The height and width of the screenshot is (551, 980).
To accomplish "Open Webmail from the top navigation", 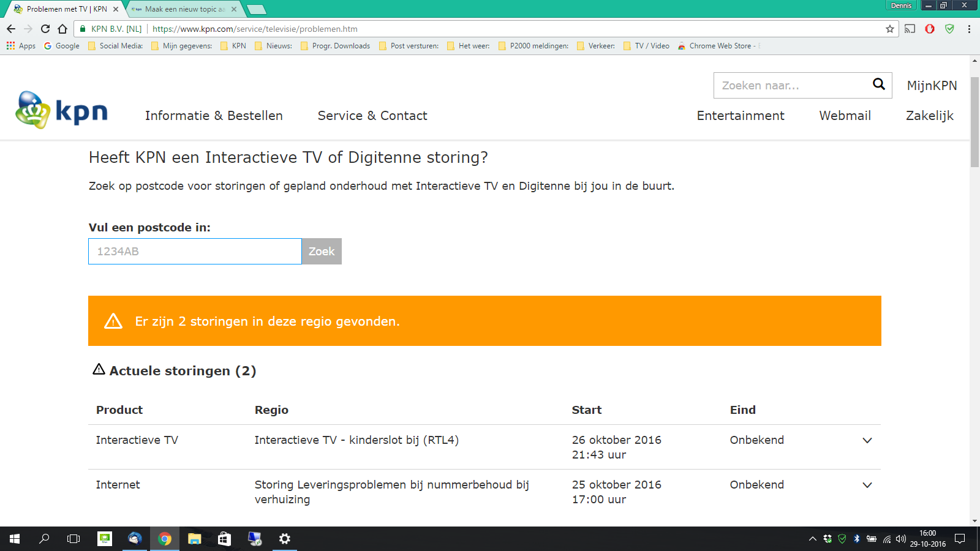I will [x=845, y=116].
